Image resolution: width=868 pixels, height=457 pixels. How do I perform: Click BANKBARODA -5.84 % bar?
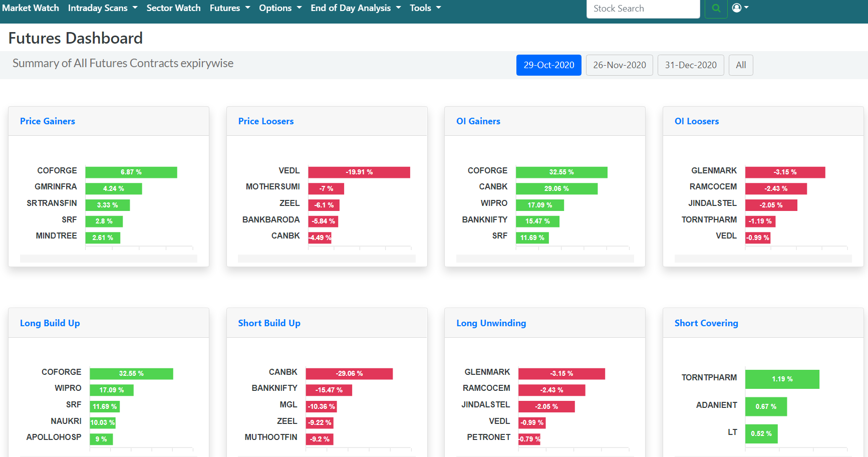323,221
